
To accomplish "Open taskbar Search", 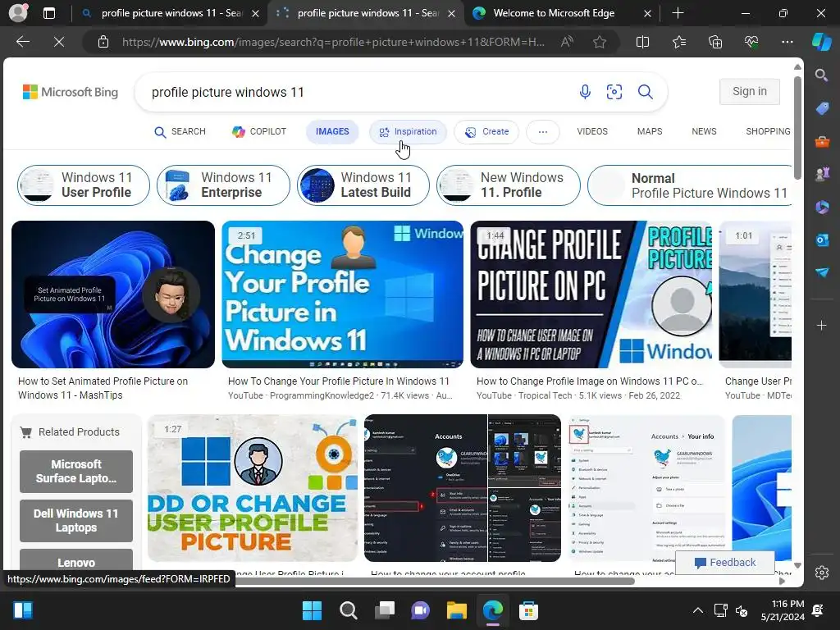I will [x=348, y=610].
